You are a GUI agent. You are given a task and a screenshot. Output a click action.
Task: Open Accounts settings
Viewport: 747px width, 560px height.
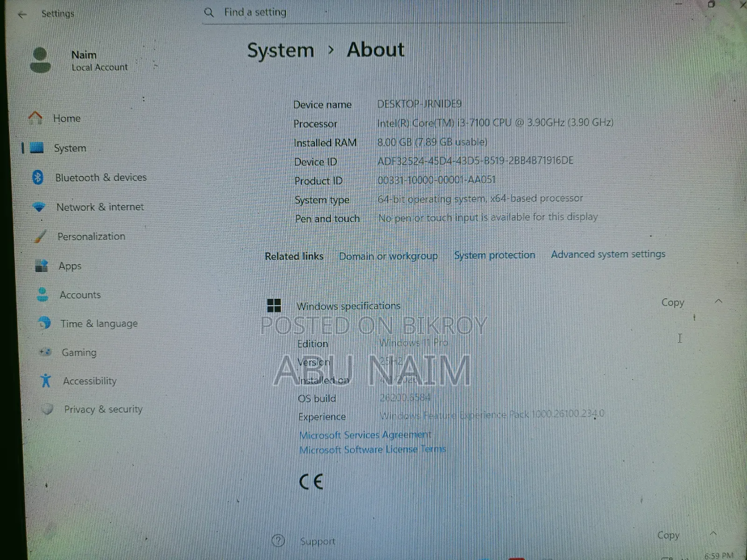80,295
